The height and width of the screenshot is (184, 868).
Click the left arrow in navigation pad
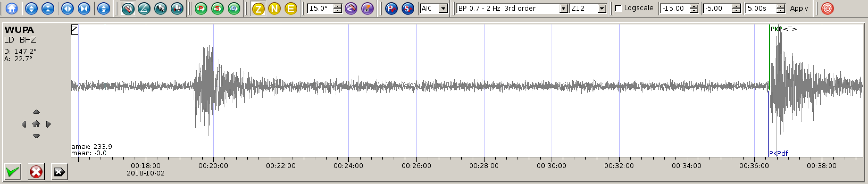[x=24, y=124]
